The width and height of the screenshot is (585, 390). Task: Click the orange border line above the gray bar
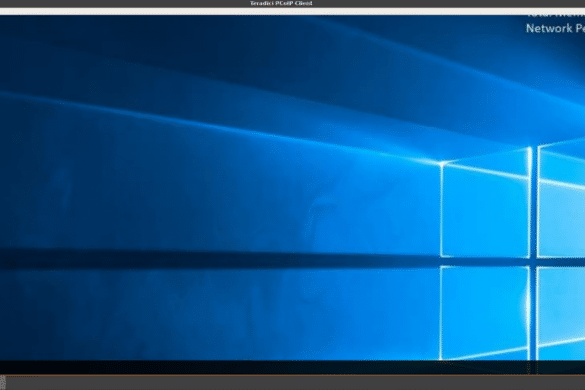click(292, 375)
